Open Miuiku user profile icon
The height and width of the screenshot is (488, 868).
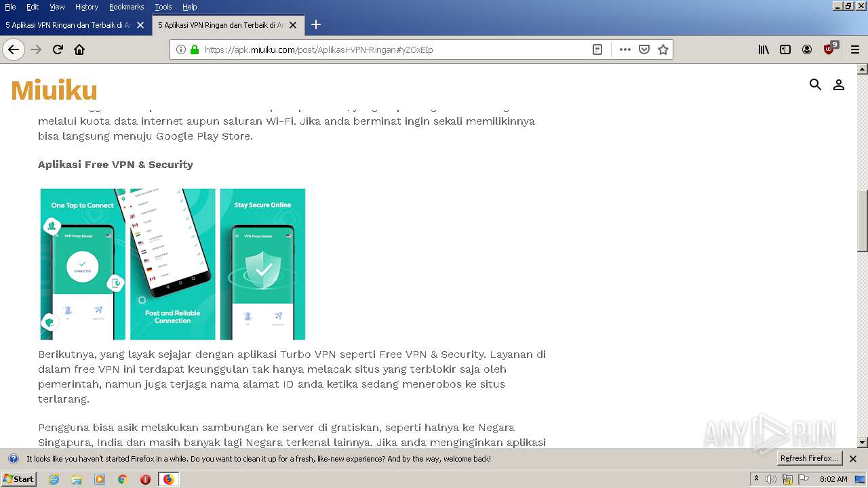point(839,85)
